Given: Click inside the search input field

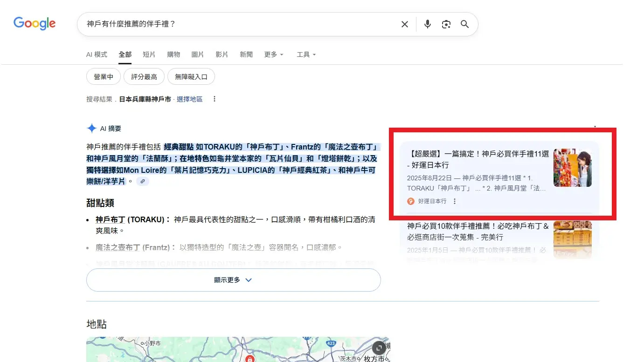Looking at the screenshot, I should [x=233, y=24].
